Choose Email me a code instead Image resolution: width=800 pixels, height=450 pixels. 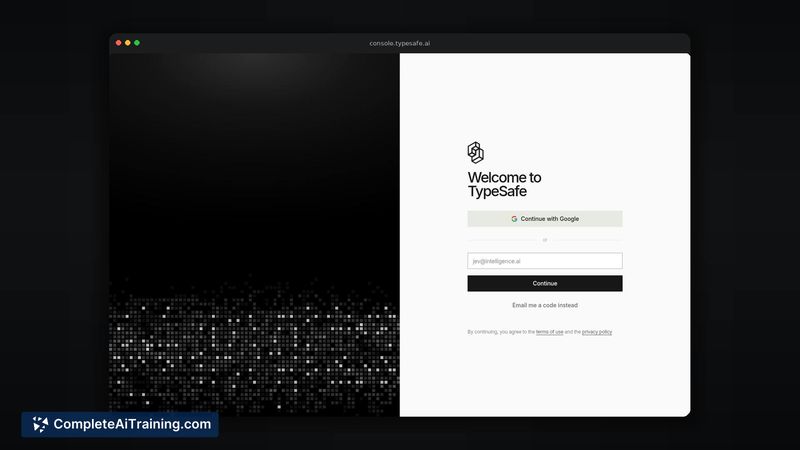(544, 305)
